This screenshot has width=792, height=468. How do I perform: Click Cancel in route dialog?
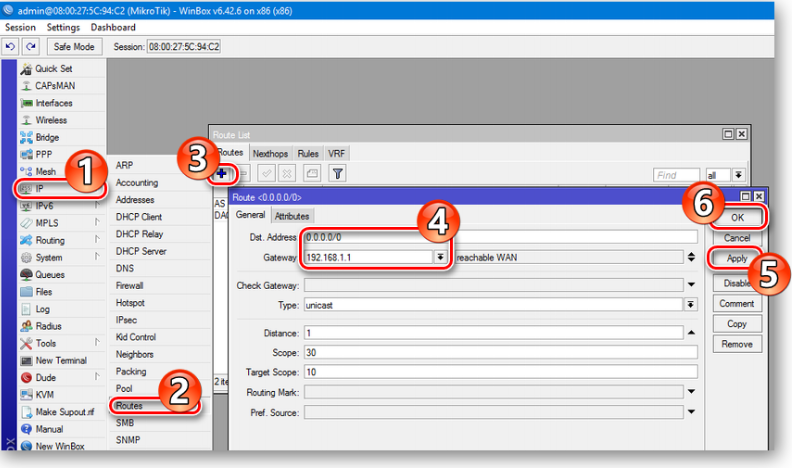click(737, 238)
